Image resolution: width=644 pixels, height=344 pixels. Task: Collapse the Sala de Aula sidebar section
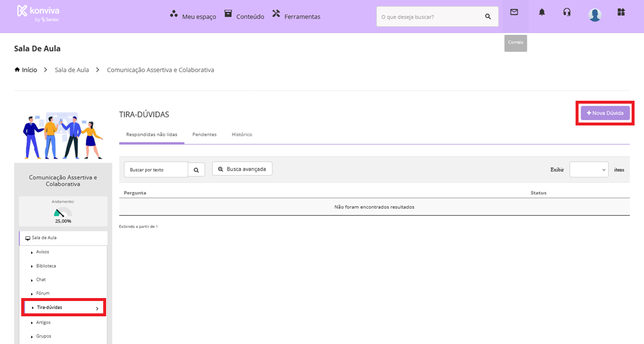[x=44, y=238]
